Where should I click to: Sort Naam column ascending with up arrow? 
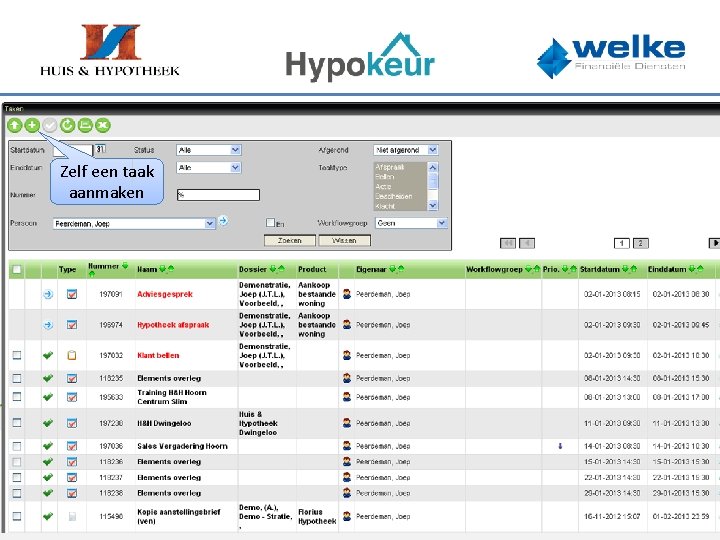pyautogui.click(x=170, y=269)
